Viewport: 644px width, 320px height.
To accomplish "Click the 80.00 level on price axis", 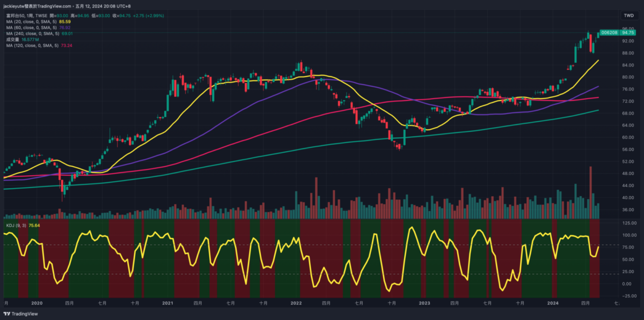I will pyautogui.click(x=628, y=77).
